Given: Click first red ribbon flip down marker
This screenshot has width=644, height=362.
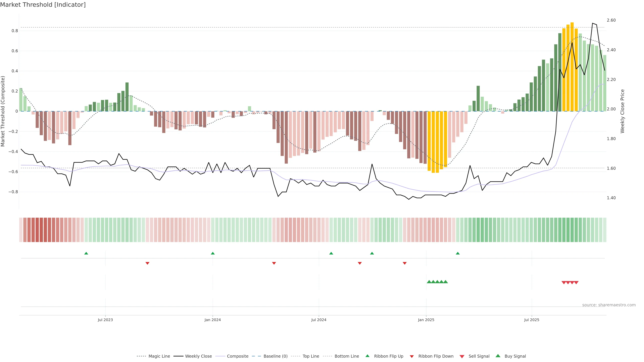Looking at the screenshot, I should pos(148,263).
